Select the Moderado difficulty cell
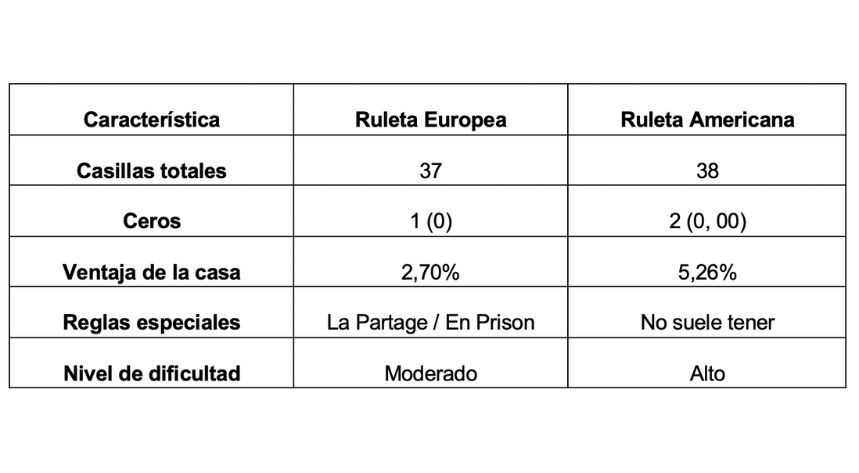Image resolution: width=859 pixels, height=473 pixels. point(430,374)
